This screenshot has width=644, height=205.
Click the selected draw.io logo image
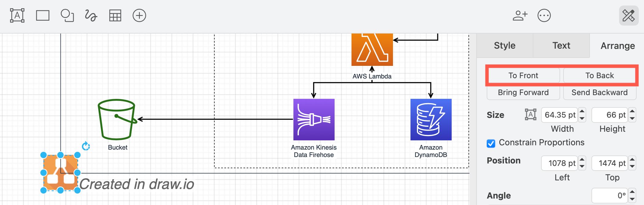coord(61,173)
